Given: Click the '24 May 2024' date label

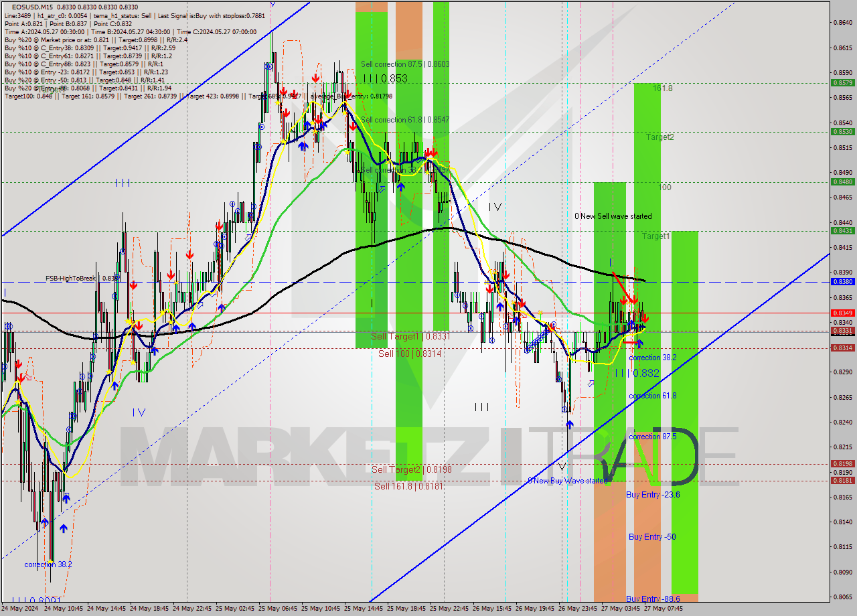Looking at the screenshot, I should point(20,609).
